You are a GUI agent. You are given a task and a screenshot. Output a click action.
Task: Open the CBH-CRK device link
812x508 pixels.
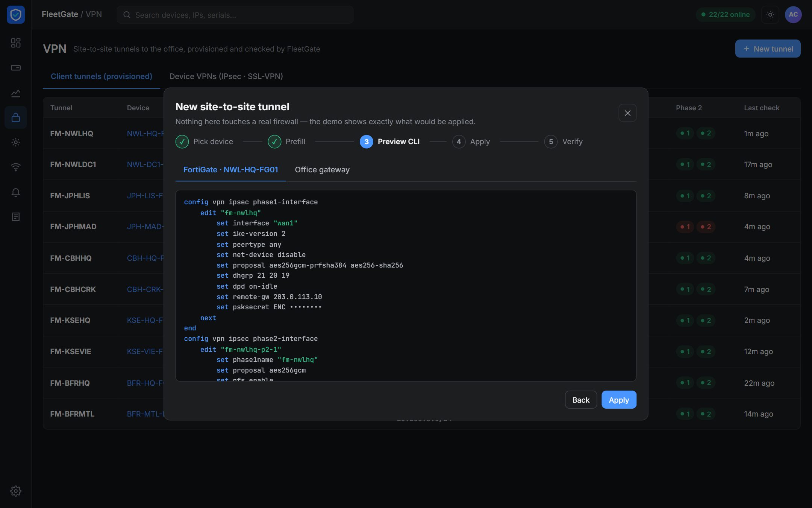pos(145,289)
